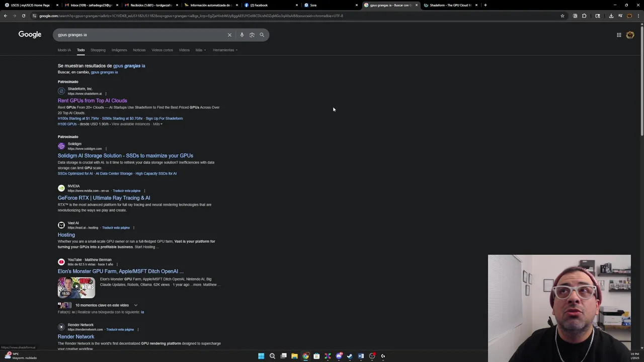Image resolution: width=644 pixels, height=362 pixels.
Task: Open High Capacity SSDs for AI sitelink
Action: [x=156, y=173]
